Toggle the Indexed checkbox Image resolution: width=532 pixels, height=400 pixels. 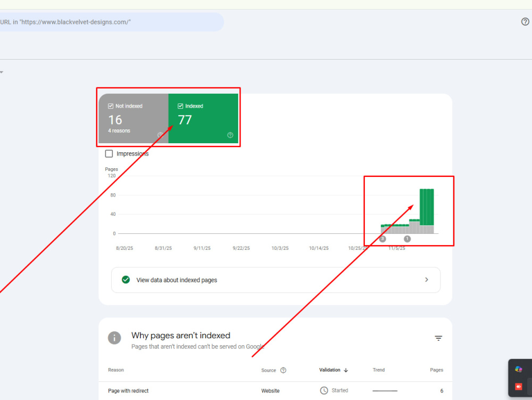180,106
